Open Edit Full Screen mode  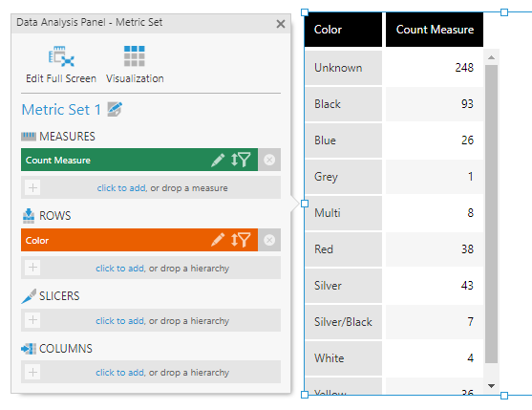pos(61,64)
